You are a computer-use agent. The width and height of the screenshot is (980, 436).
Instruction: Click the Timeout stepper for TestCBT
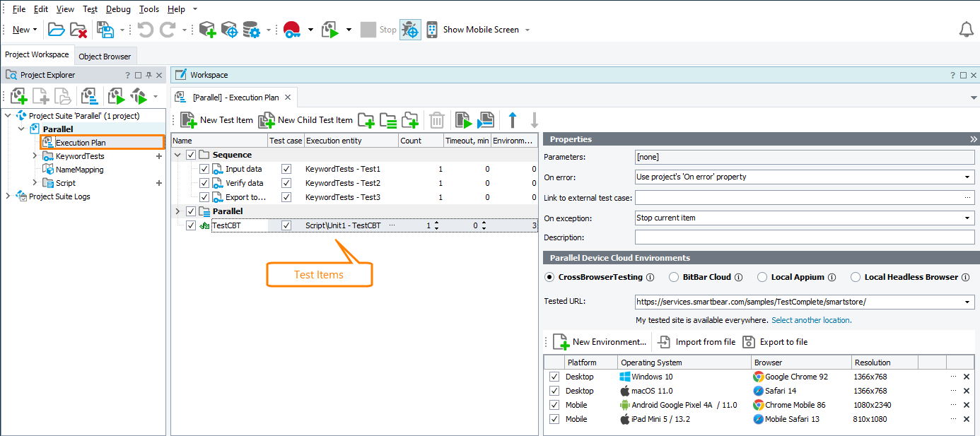[484, 225]
